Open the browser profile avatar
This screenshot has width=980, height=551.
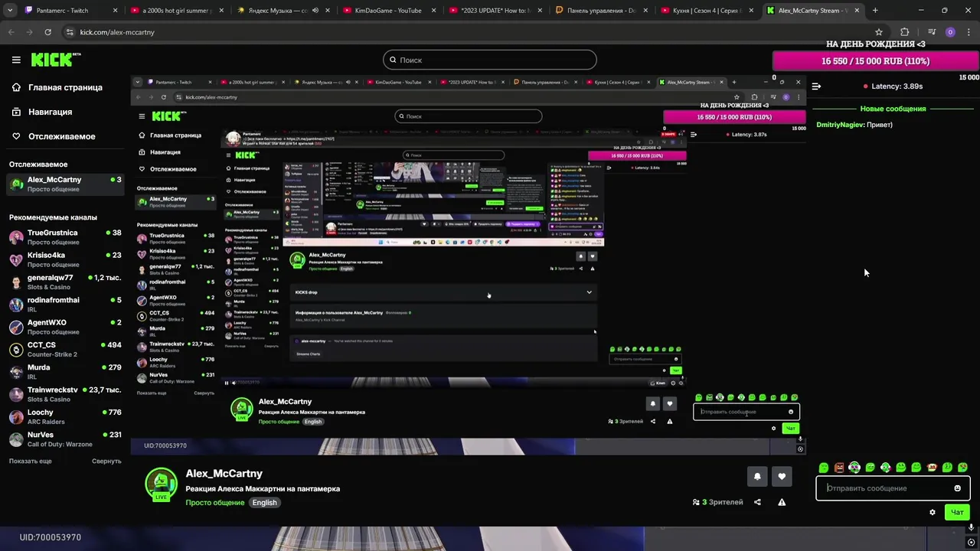(x=950, y=32)
